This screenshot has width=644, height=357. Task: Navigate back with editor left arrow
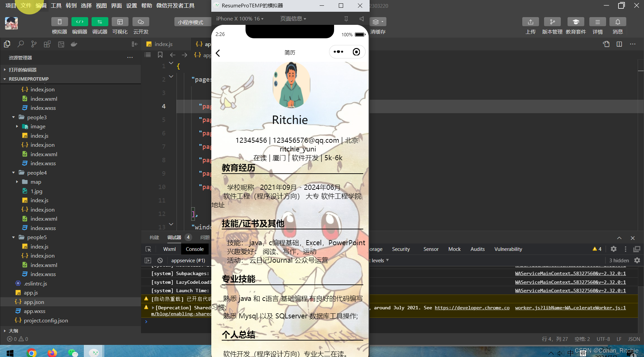tap(172, 55)
